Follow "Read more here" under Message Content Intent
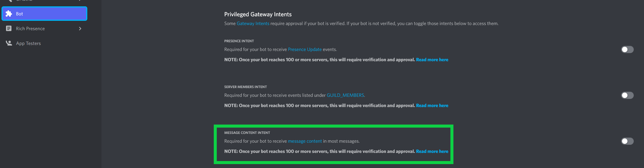Viewport: 644px width, 168px height. point(432,151)
